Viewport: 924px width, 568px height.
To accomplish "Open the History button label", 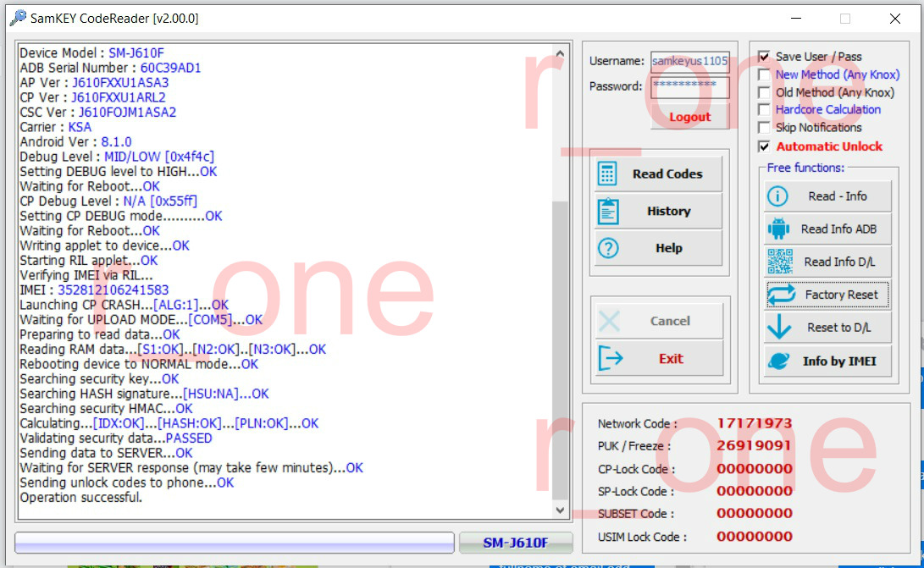I will 669,211.
